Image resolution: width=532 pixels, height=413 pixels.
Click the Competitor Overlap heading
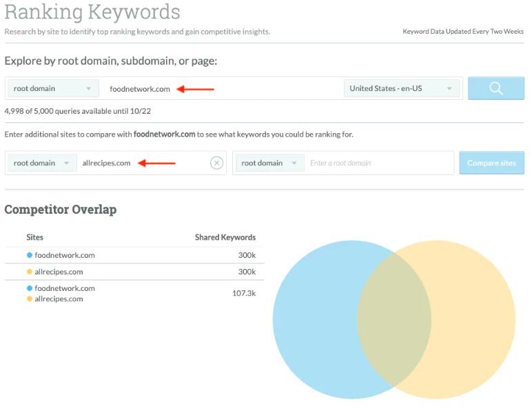61,210
